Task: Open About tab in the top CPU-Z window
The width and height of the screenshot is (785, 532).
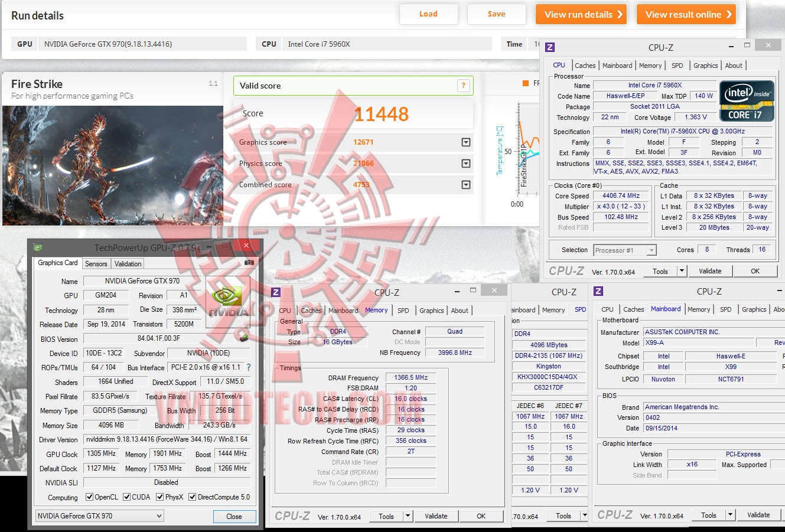Action: tap(734, 66)
